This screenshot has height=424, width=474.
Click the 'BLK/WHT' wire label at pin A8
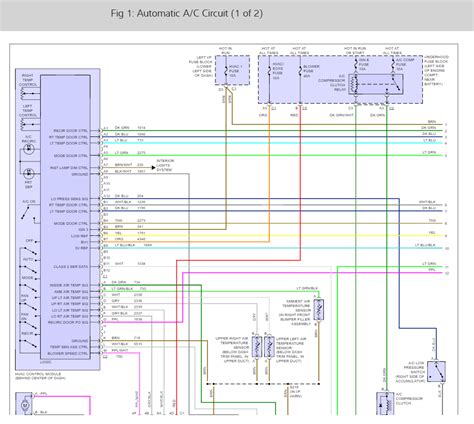click(123, 171)
